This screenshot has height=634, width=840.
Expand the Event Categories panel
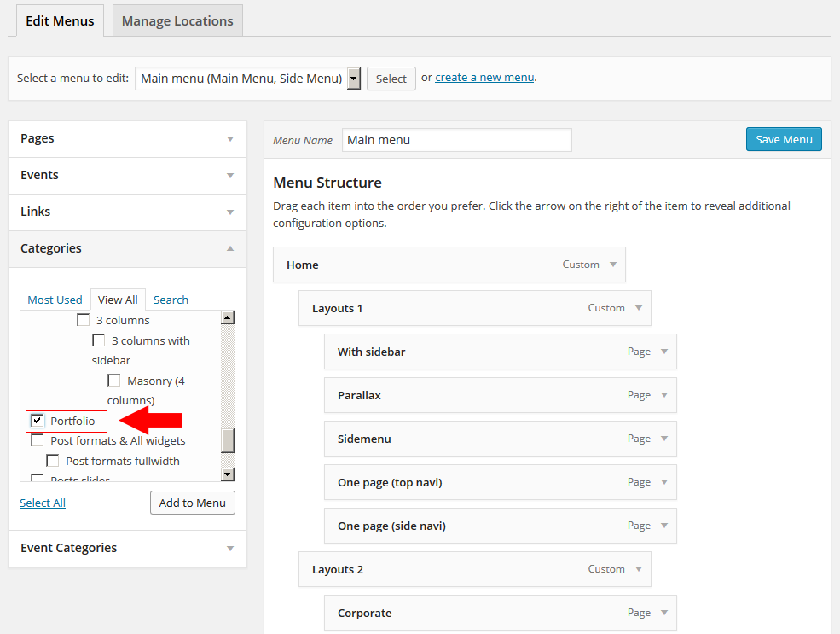tap(229, 548)
